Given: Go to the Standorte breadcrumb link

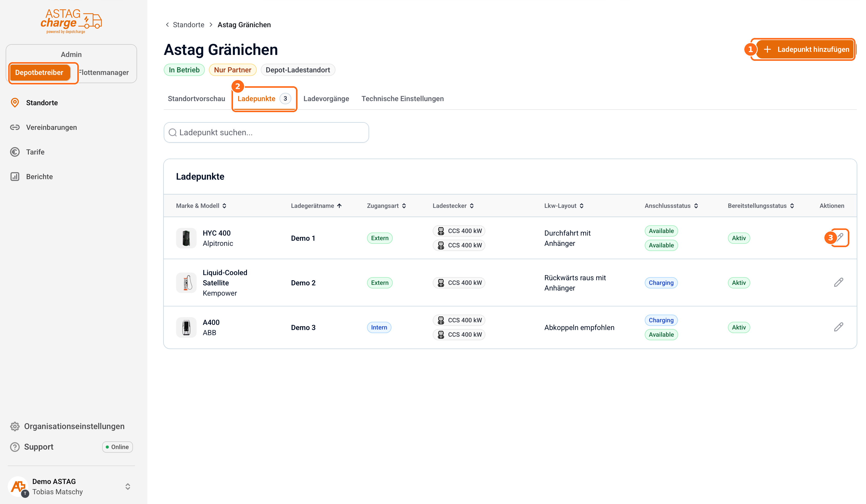Looking at the screenshot, I should click(x=189, y=25).
